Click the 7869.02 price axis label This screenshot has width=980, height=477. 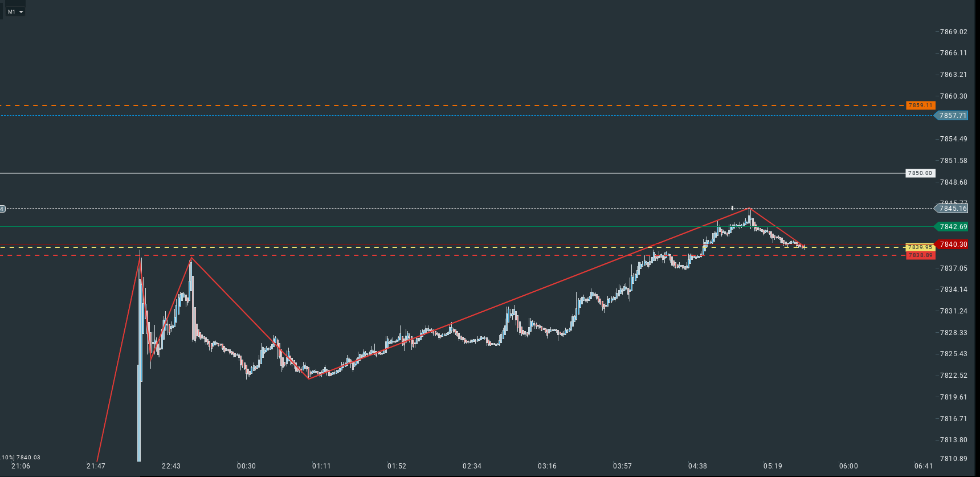pos(953,32)
